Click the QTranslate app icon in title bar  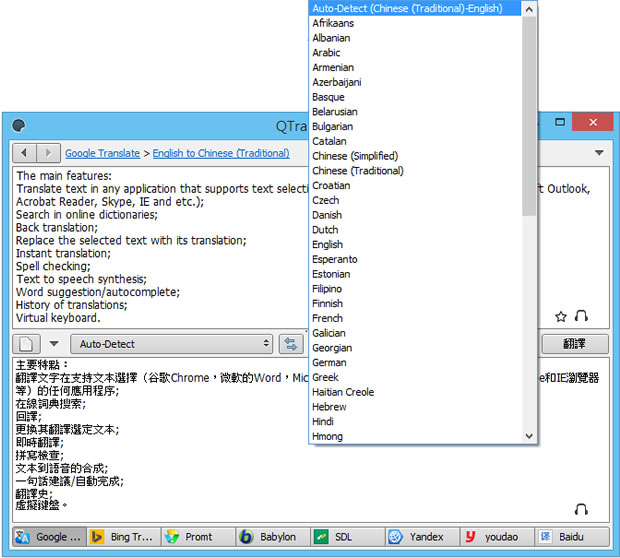click(x=18, y=125)
